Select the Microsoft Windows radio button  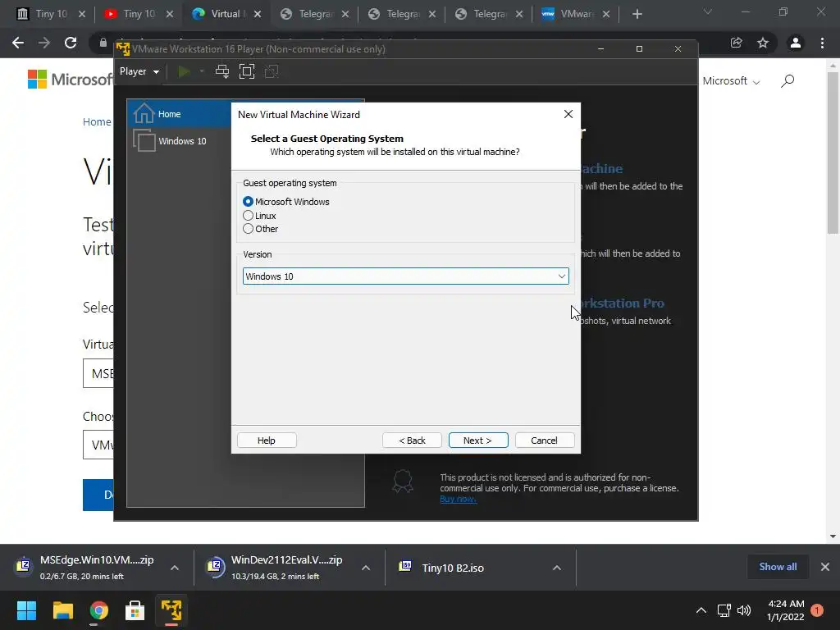(x=248, y=202)
